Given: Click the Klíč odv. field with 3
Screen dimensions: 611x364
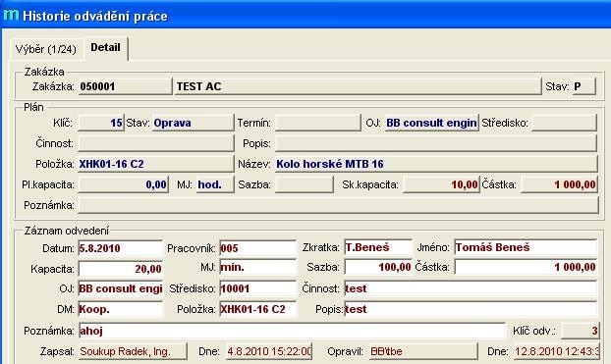Looking at the screenshot, I should (x=581, y=331).
